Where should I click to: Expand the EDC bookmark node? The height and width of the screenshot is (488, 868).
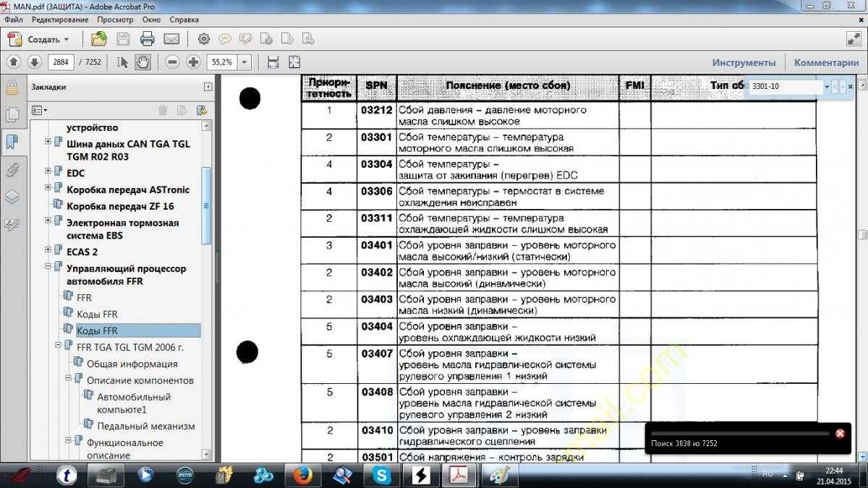point(48,171)
